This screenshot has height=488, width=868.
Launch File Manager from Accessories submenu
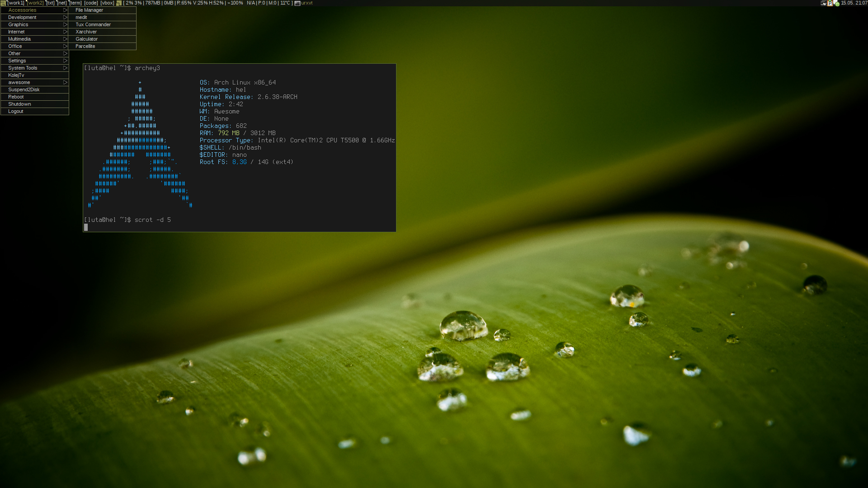[x=102, y=10]
